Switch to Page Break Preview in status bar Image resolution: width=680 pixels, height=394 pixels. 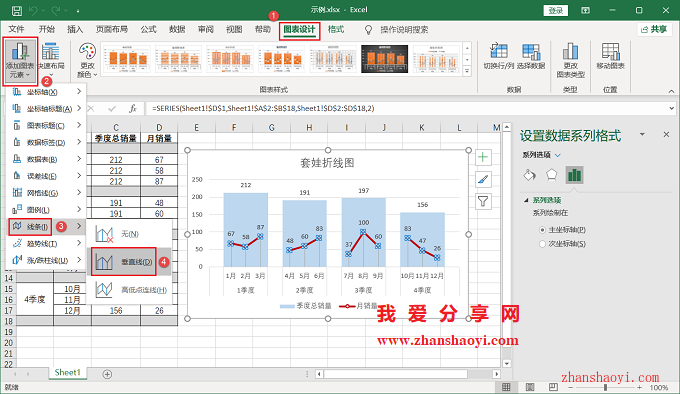tap(553, 387)
